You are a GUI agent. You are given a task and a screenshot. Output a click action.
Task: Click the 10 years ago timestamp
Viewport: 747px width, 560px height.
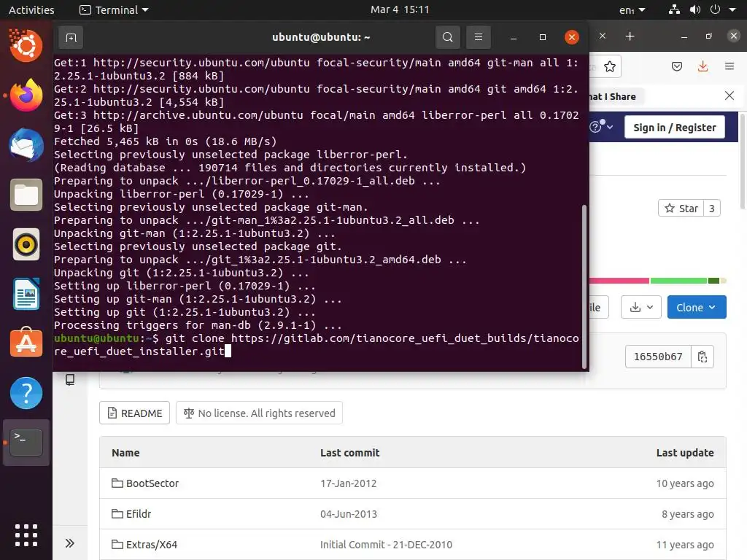684,483
